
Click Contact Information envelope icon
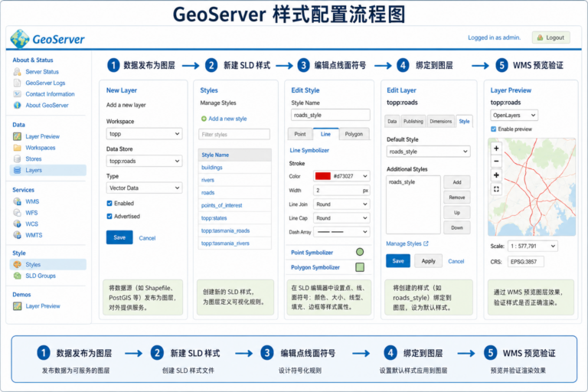pos(18,94)
